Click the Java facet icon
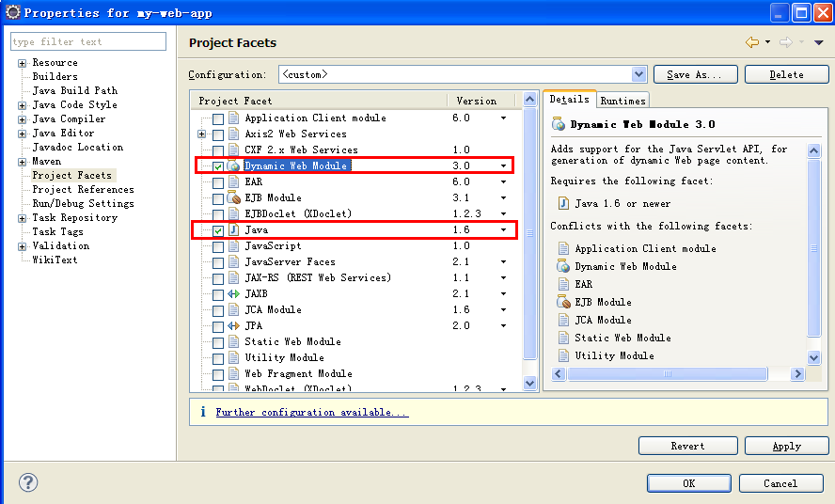The image size is (835, 504). [234, 229]
